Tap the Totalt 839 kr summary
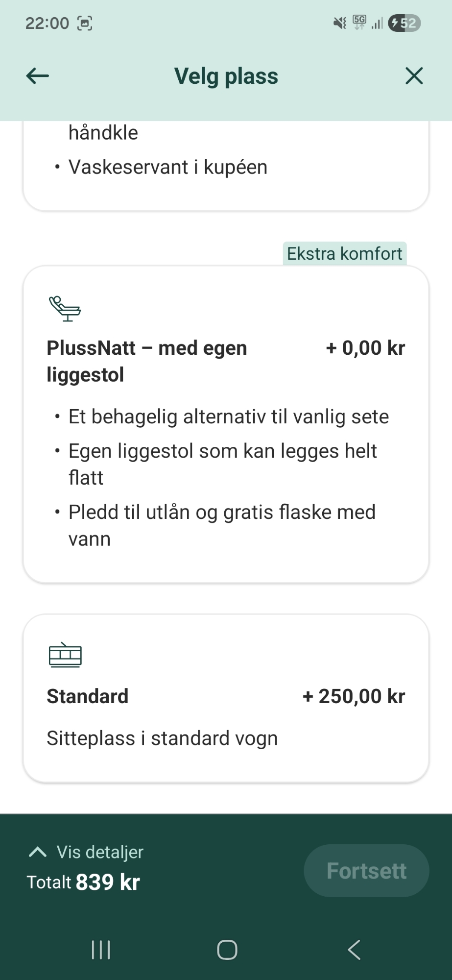Viewport: 452px width, 980px height. tap(83, 882)
